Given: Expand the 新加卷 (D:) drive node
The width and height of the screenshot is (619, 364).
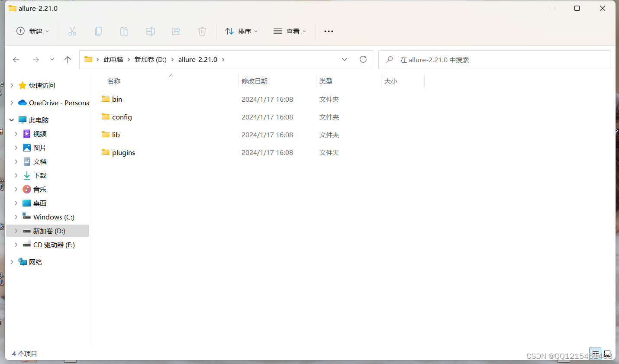Looking at the screenshot, I should [x=16, y=231].
